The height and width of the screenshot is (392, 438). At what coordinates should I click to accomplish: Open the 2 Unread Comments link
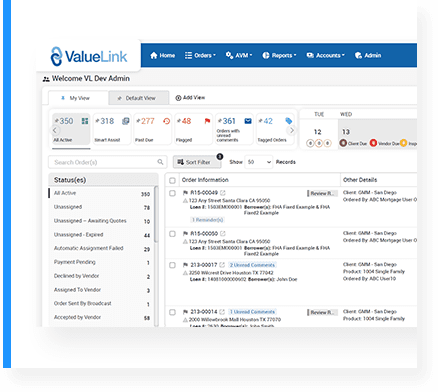[252, 265]
